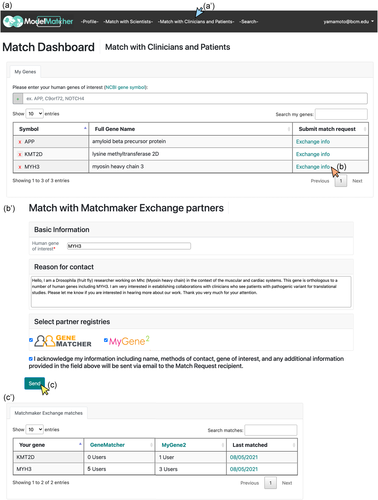Open Match with Clinicians and Patients menu
Image resolution: width=378 pixels, height=500 pixels.
196,22
